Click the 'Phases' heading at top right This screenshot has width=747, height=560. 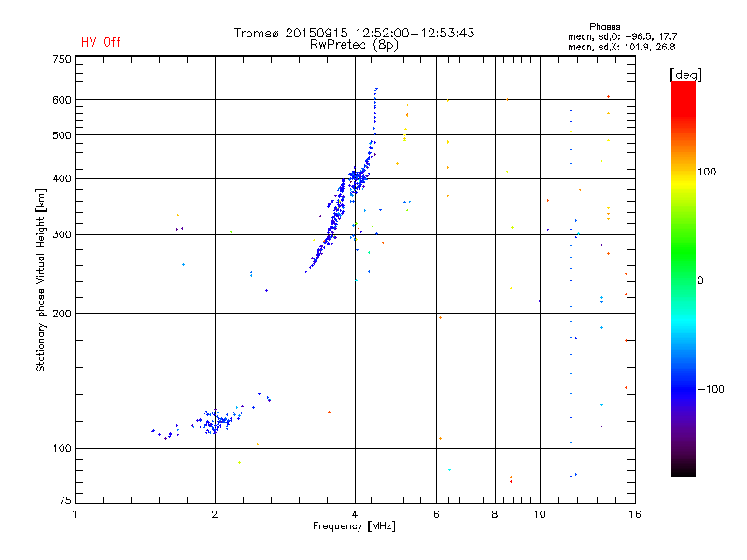[x=604, y=27]
